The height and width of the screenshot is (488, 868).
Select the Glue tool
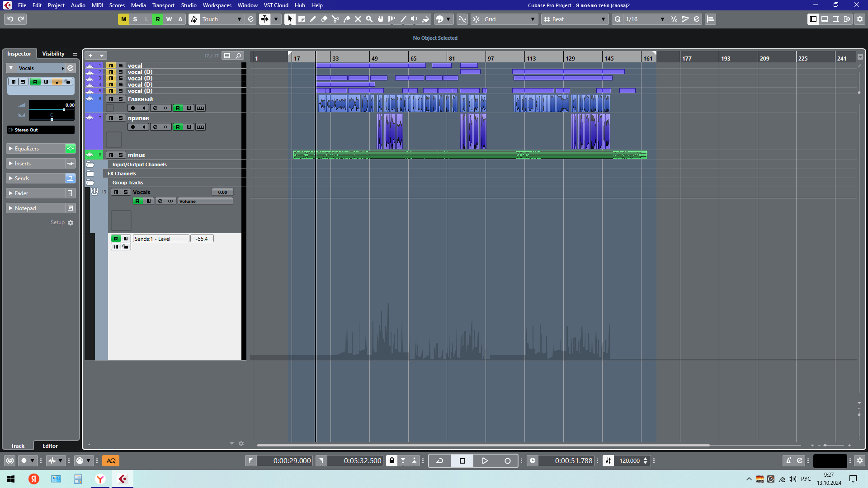(x=347, y=19)
